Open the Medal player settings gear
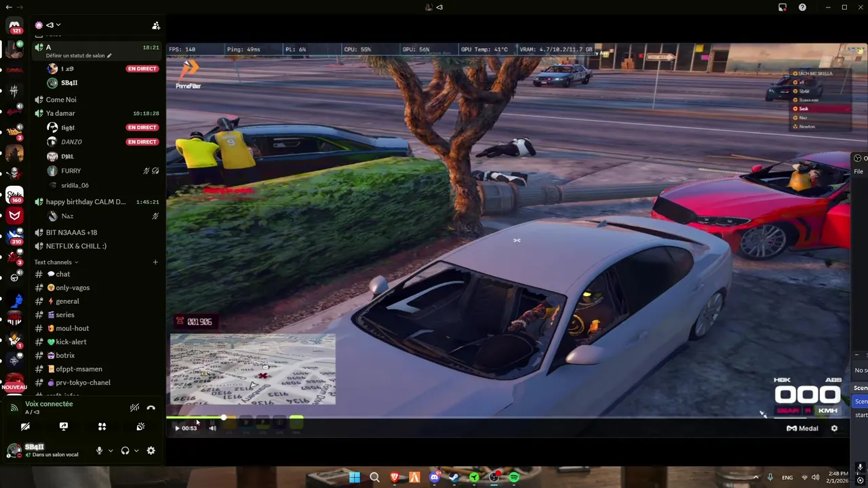Image resolution: width=868 pixels, height=488 pixels. tap(834, 428)
